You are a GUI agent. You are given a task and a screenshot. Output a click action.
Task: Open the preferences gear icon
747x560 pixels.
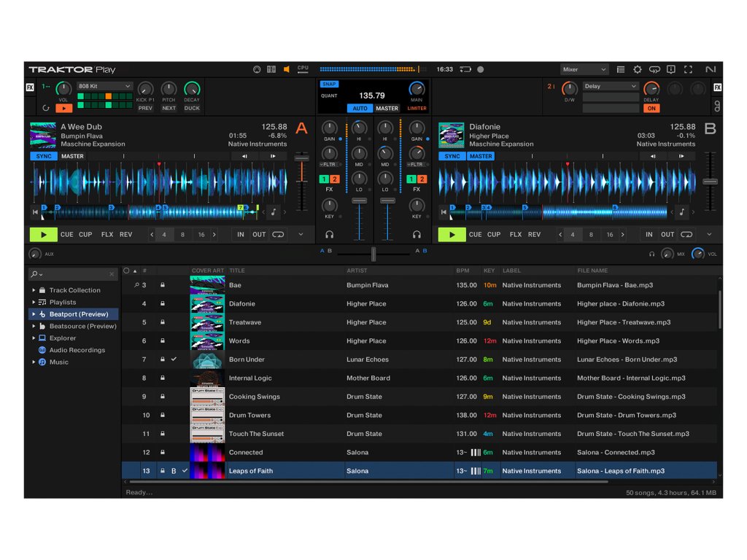pos(638,70)
